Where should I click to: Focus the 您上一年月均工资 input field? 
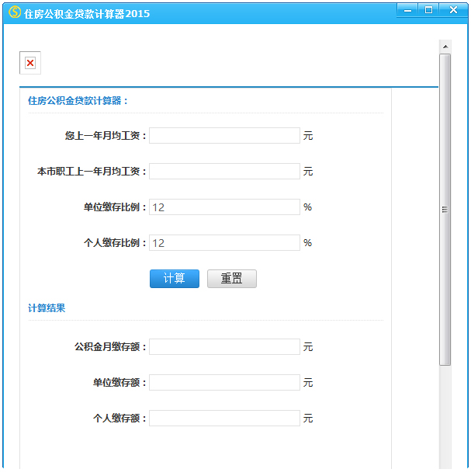[224, 136]
